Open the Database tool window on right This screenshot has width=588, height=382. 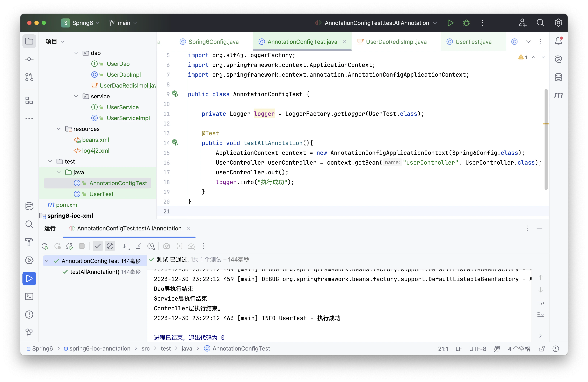(x=558, y=77)
